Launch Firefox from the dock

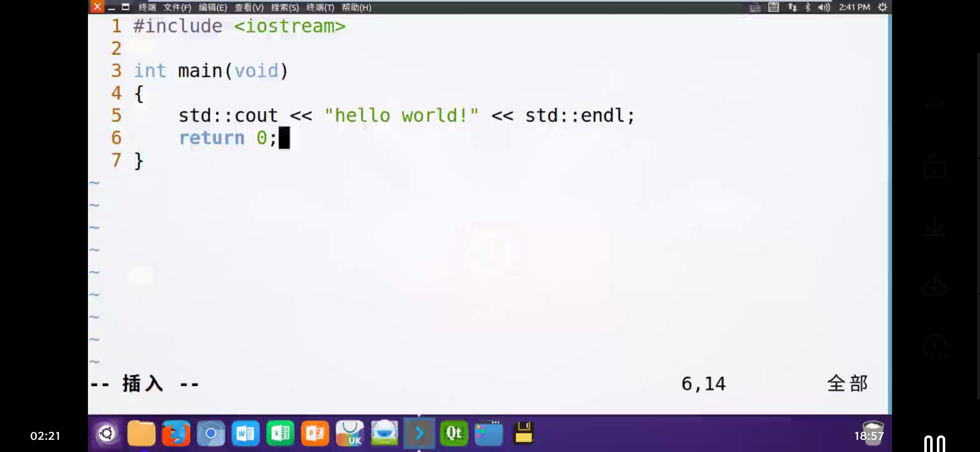[176, 434]
